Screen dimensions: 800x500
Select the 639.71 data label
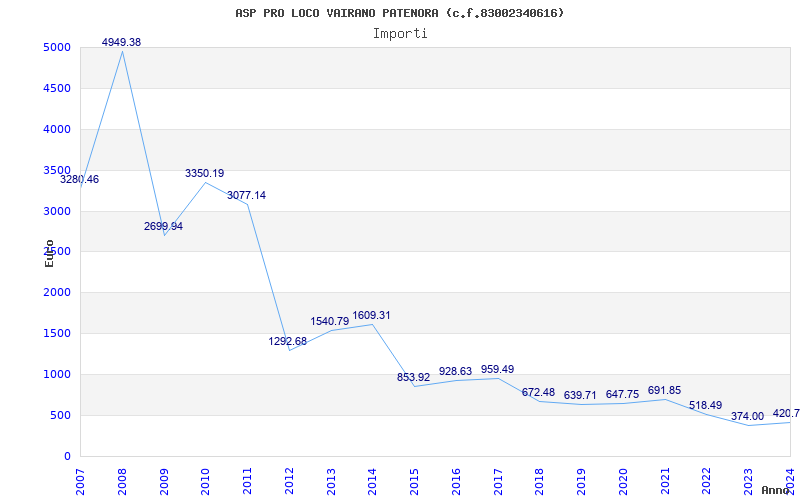coord(580,395)
